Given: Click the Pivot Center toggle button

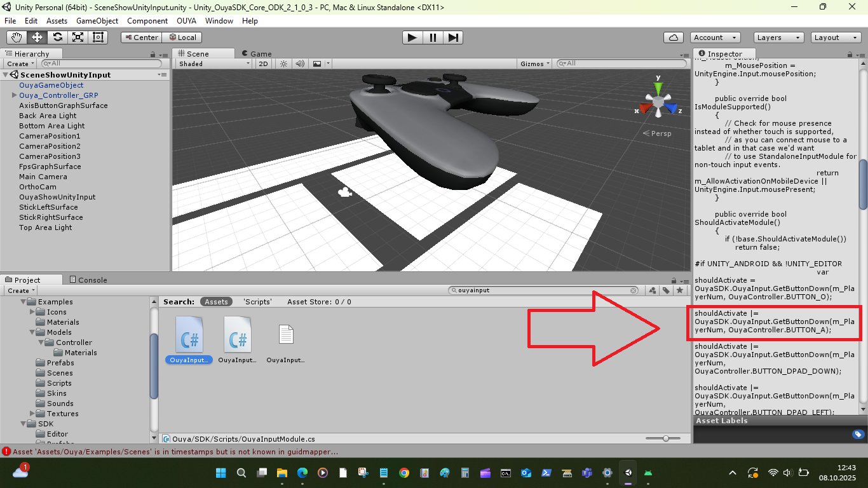Looking at the screenshot, I should [x=141, y=37].
